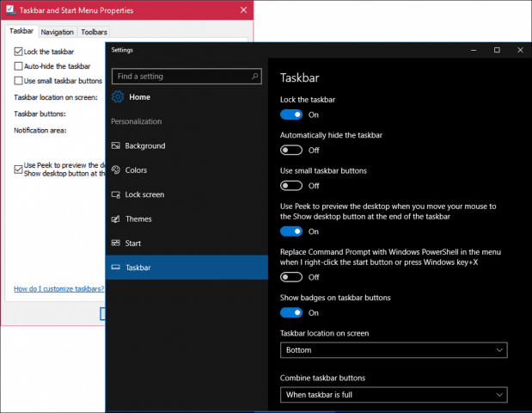
Task: Open Background personalization page
Action: (187, 145)
